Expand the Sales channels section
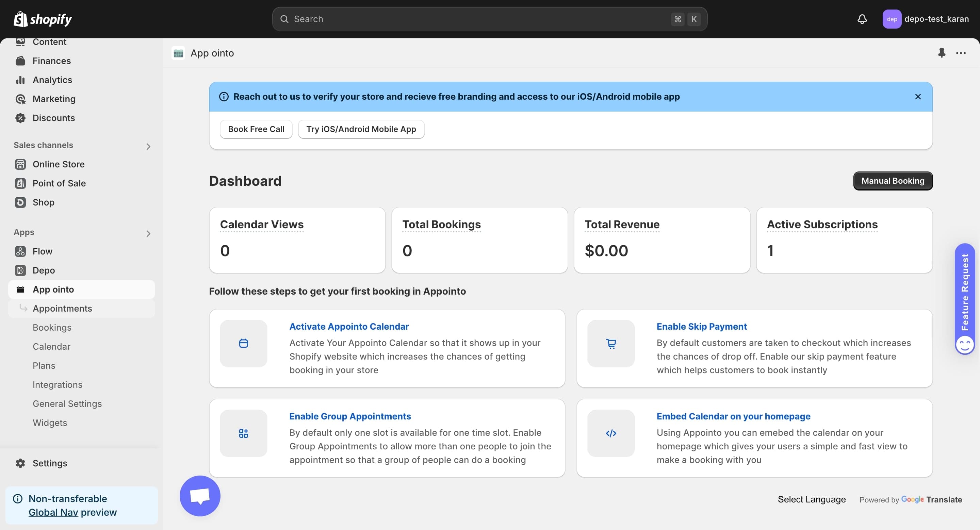The image size is (980, 530). point(148,146)
